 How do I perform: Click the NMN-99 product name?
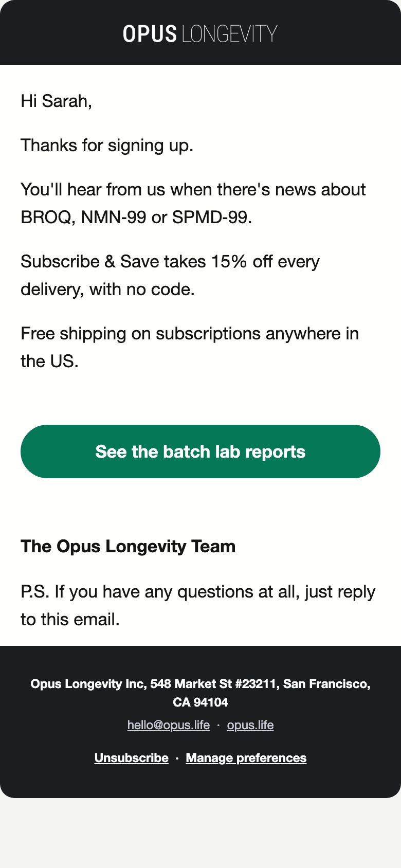pyautogui.click(x=114, y=218)
